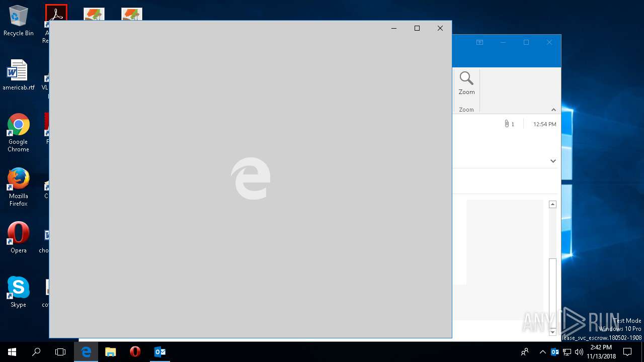644x362 pixels.
Task: Open the Recycle Bin desktop icon
Action: 18,21
